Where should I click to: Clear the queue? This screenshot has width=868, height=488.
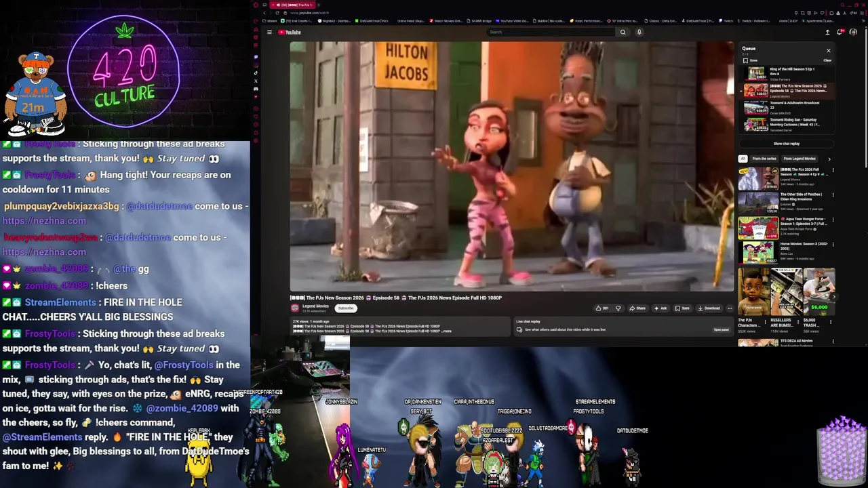click(827, 60)
